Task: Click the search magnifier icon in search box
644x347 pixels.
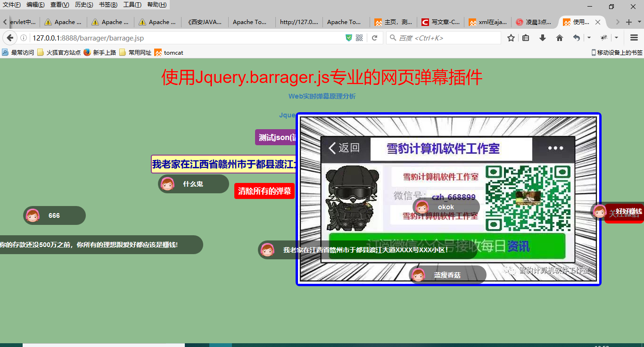Action: (393, 38)
